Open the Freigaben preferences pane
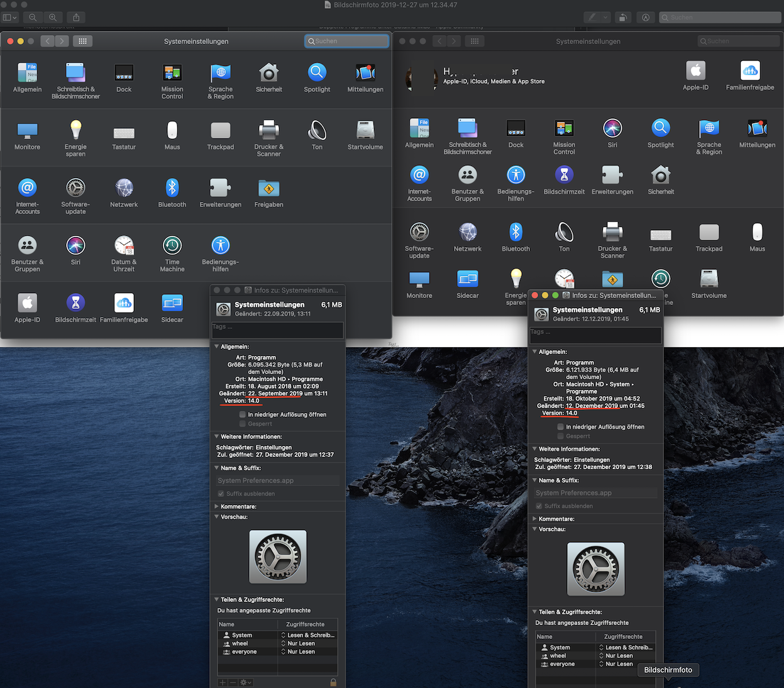The image size is (784, 688). pyautogui.click(x=268, y=188)
